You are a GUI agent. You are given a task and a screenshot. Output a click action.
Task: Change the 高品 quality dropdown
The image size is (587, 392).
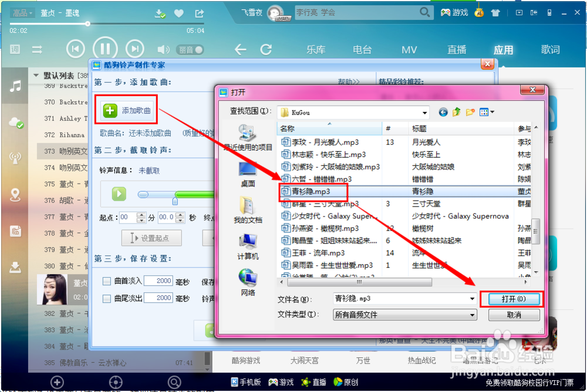tap(22, 13)
